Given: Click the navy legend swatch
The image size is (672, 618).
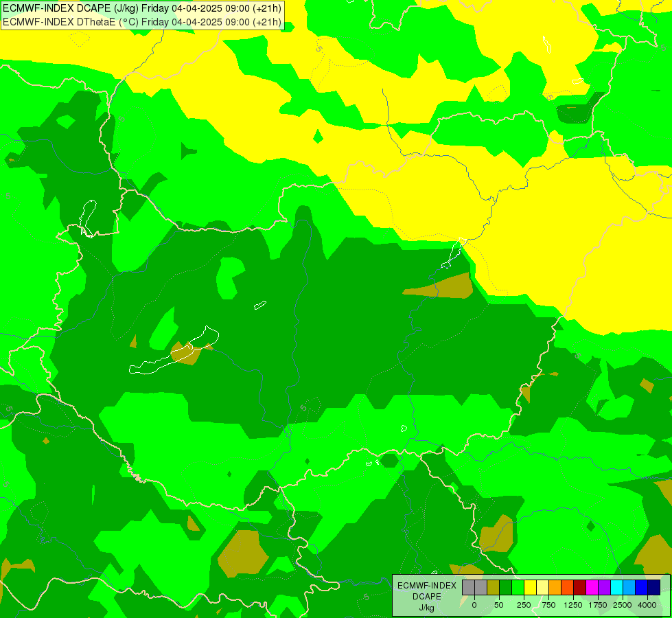Looking at the screenshot, I should (654, 588).
